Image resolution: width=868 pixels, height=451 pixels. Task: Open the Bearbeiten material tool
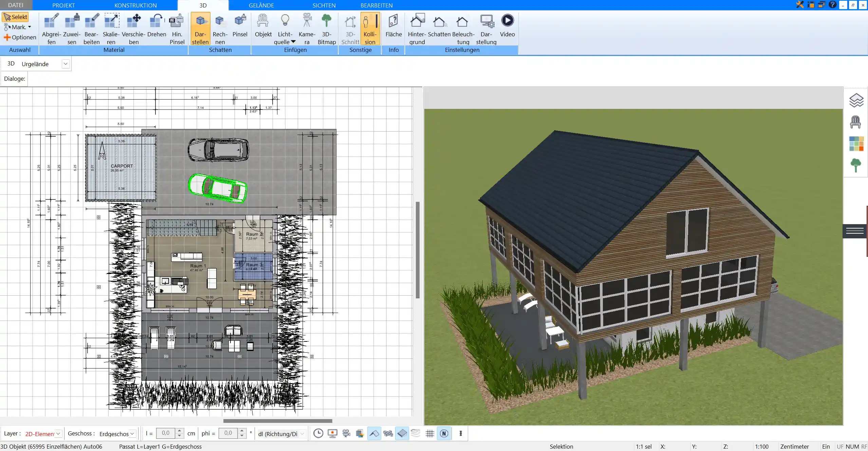92,29
